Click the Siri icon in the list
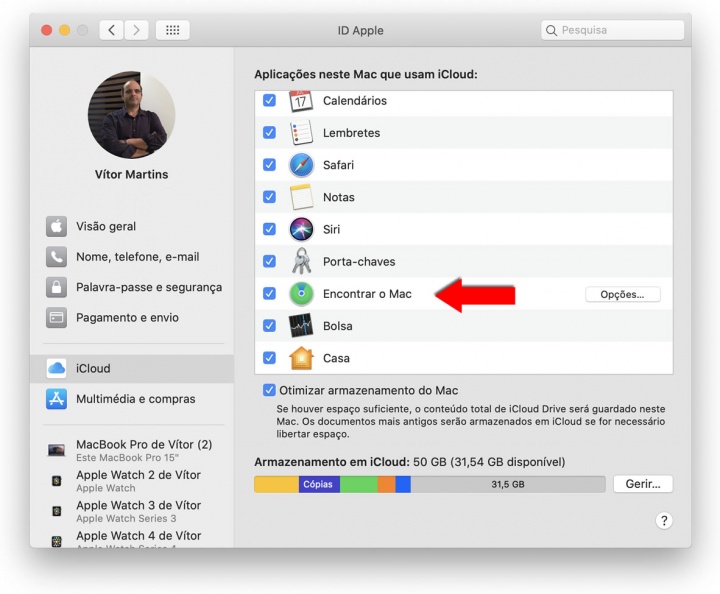720x594 pixels. pos(301,229)
